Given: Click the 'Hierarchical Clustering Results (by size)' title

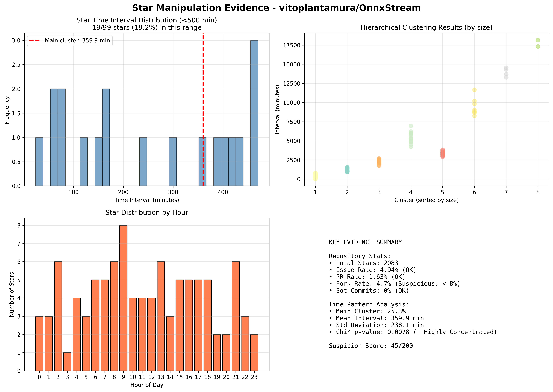Looking at the screenshot, I should [x=427, y=27].
